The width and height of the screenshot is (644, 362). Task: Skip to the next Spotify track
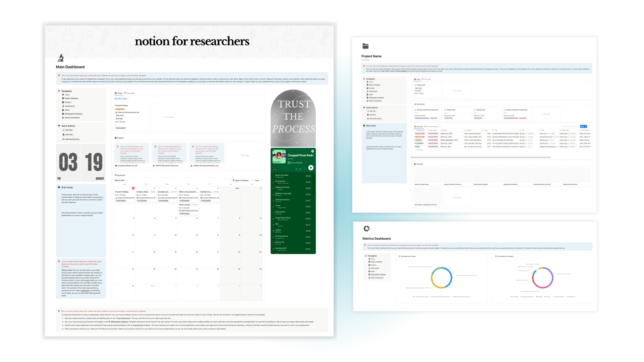pyautogui.click(x=300, y=169)
